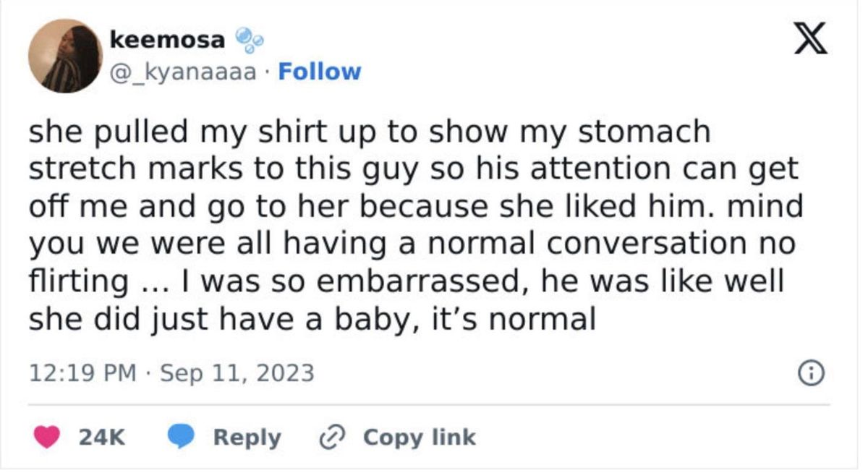
Task: Open the 12:19 PM time link
Action: coord(82,373)
